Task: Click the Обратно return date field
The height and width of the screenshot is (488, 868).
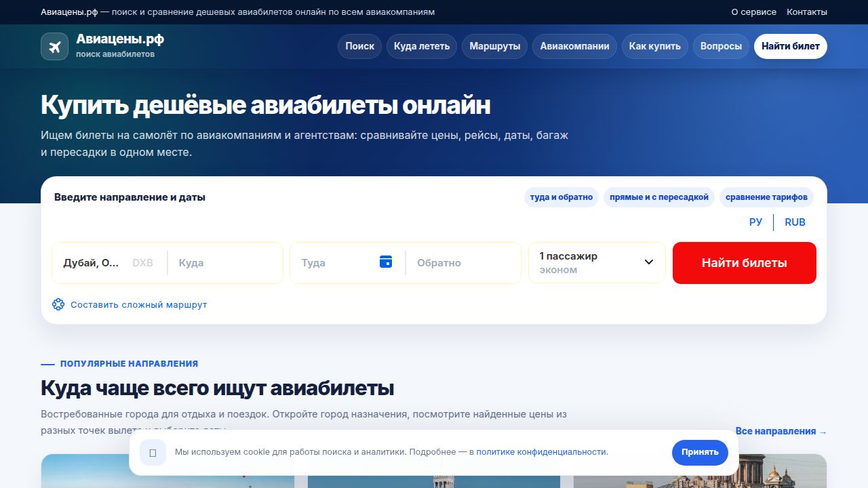Action: (x=463, y=263)
